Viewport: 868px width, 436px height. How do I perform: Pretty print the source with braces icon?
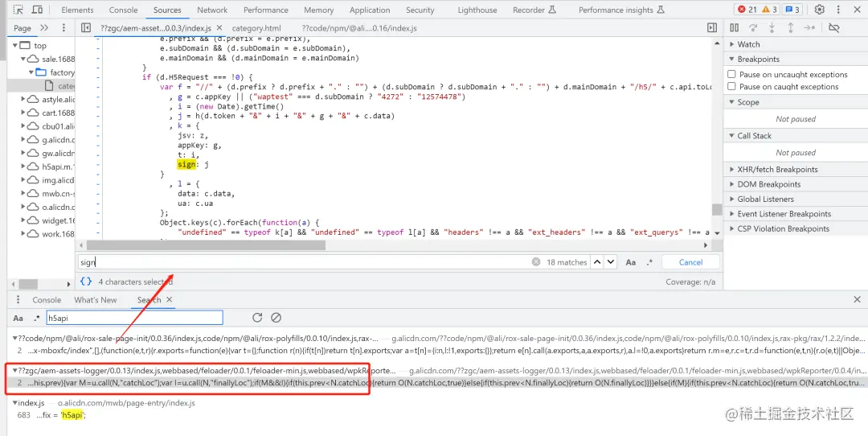pos(86,282)
